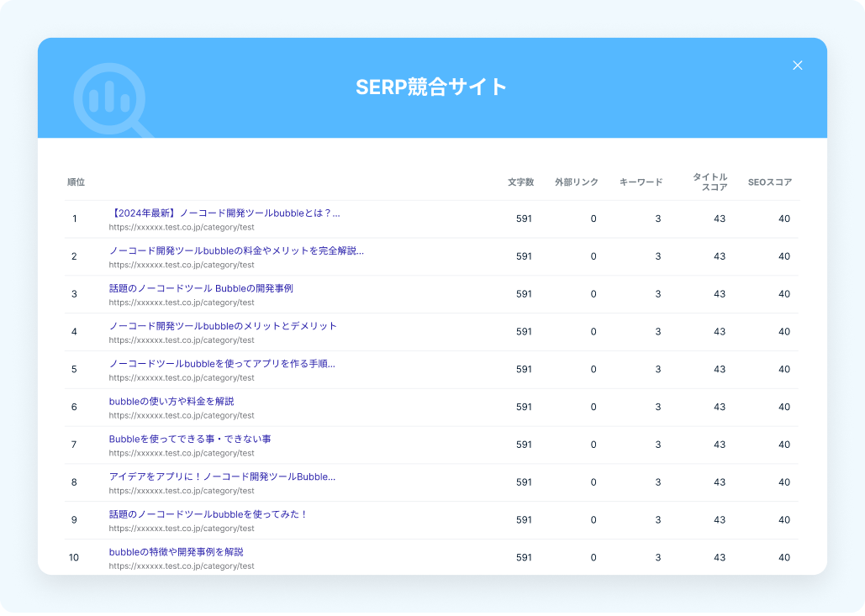Open link ノーコード開発ツールbubbleのメリットとデメリット
Screen dimensions: 865x616
223,326
